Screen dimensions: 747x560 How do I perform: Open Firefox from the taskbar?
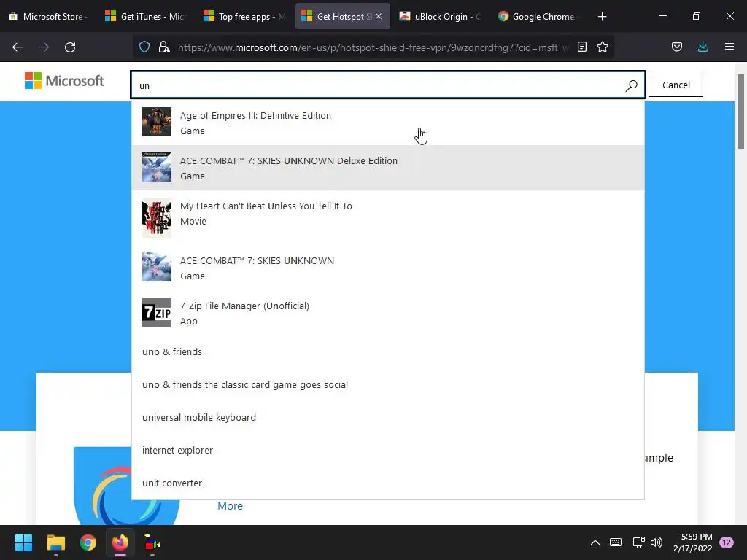pyautogui.click(x=120, y=542)
